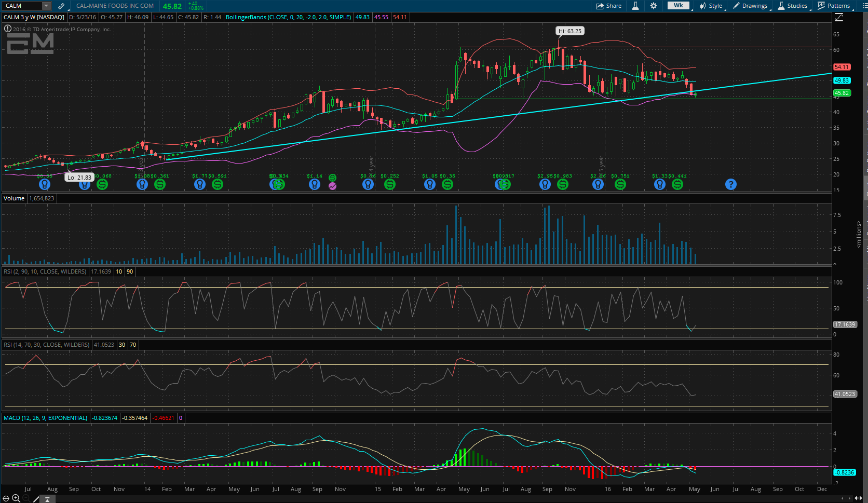Click the zoom-out magnifier icon
868x503 pixels.
coord(26,498)
